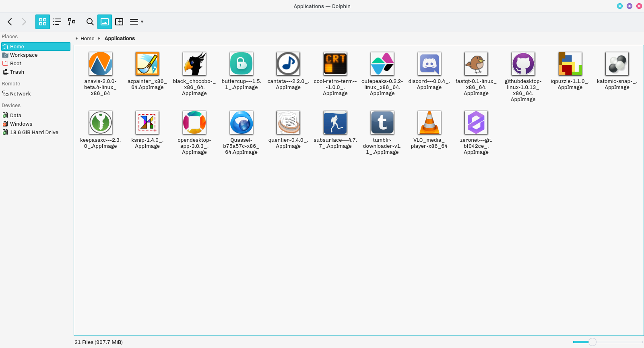Select the tumblr-downloader AppImage icon
This screenshot has height=348, width=644.
pyautogui.click(x=382, y=122)
